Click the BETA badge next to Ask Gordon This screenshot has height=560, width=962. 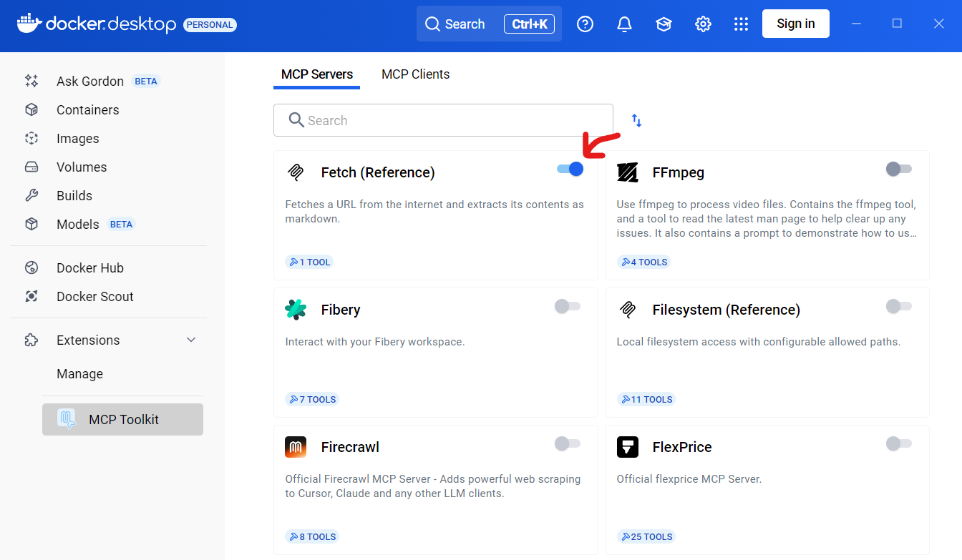[146, 82]
